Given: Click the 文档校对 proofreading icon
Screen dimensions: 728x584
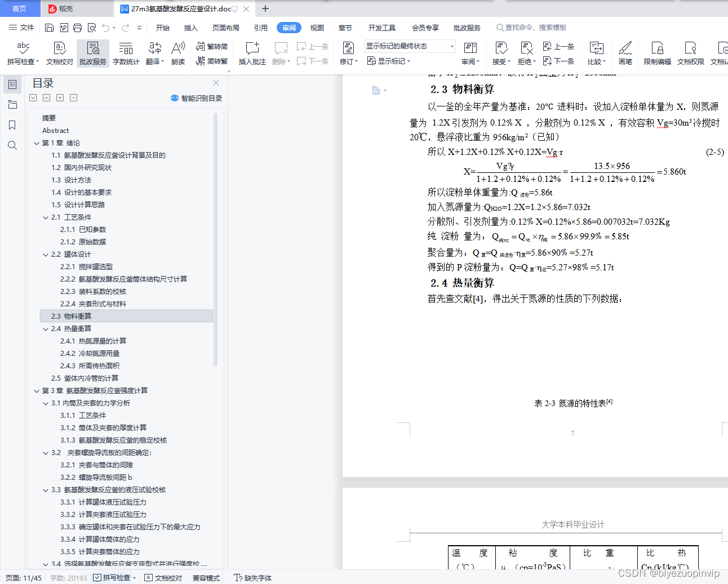Looking at the screenshot, I should pyautogui.click(x=60, y=54).
